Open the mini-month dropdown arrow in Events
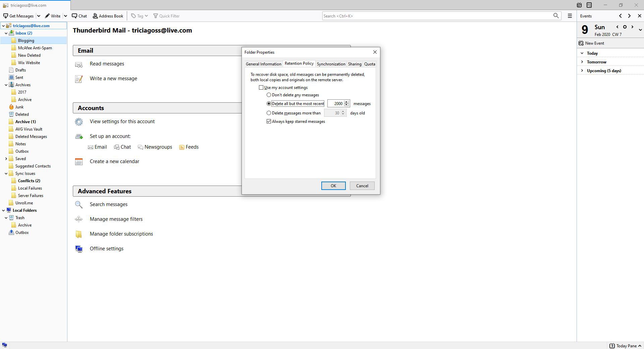644x349 pixels. click(640, 30)
